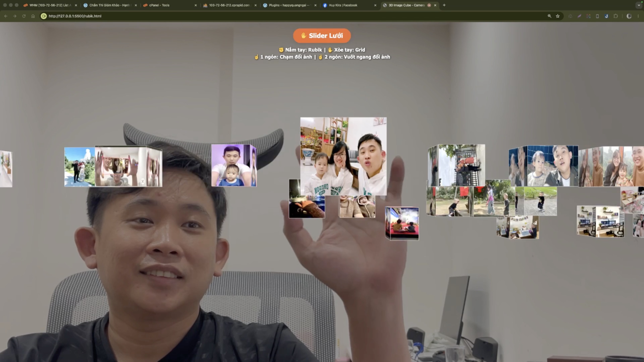This screenshot has height=362, width=644.
Task: Click the recording indicator on the 3D Image Cube tab
Action: coord(429,5)
